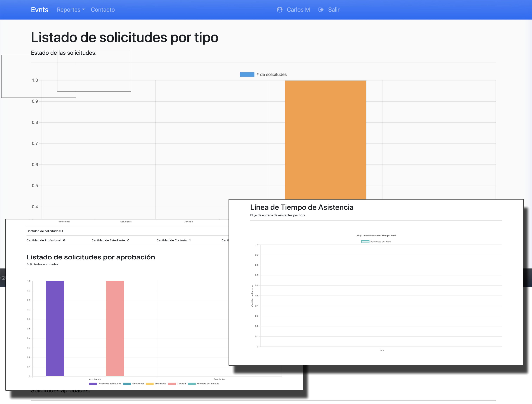The image size is (532, 404).
Task: Click the Pendientes axis label
Action: pyautogui.click(x=220, y=379)
